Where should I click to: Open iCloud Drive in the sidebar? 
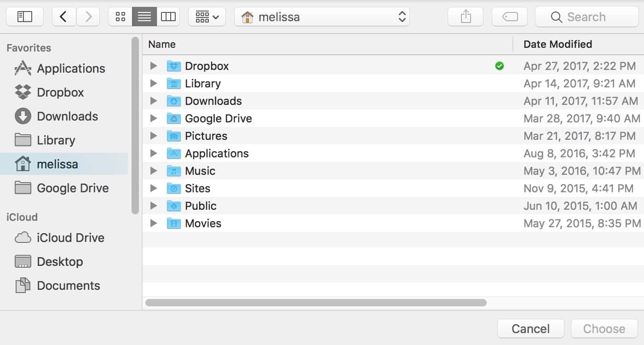tap(70, 238)
